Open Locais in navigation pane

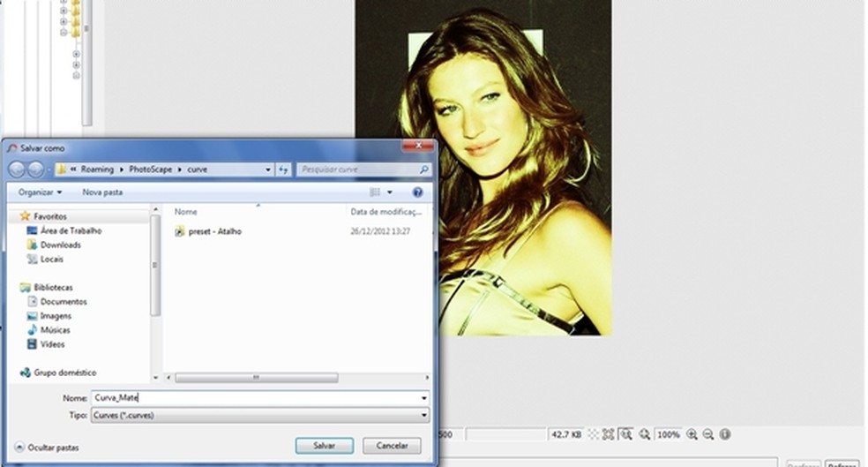[x=51, y=259]
